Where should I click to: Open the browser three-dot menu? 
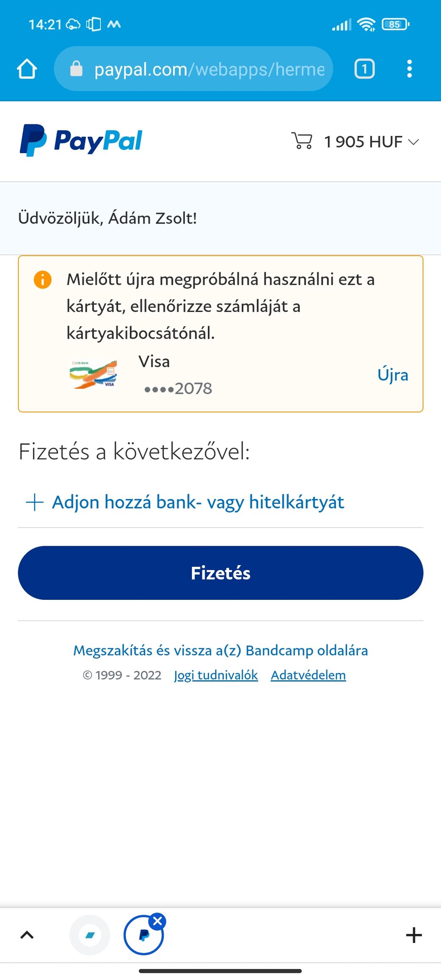(x=409, y=69)
